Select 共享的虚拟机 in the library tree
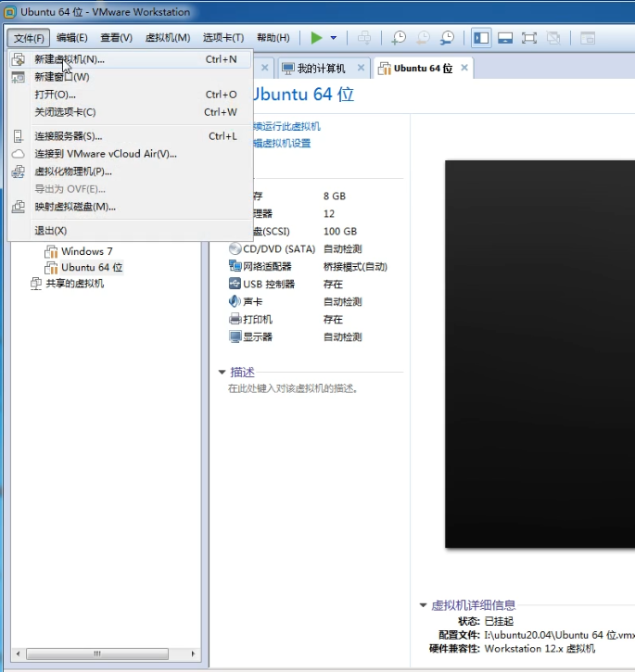 [x=74, y=284]
